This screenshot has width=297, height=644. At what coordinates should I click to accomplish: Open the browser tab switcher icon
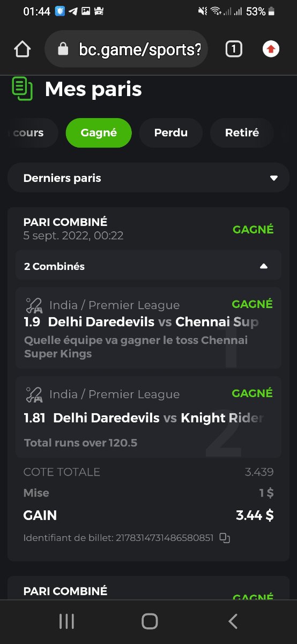pyautogui.click(x=234, y=50)
